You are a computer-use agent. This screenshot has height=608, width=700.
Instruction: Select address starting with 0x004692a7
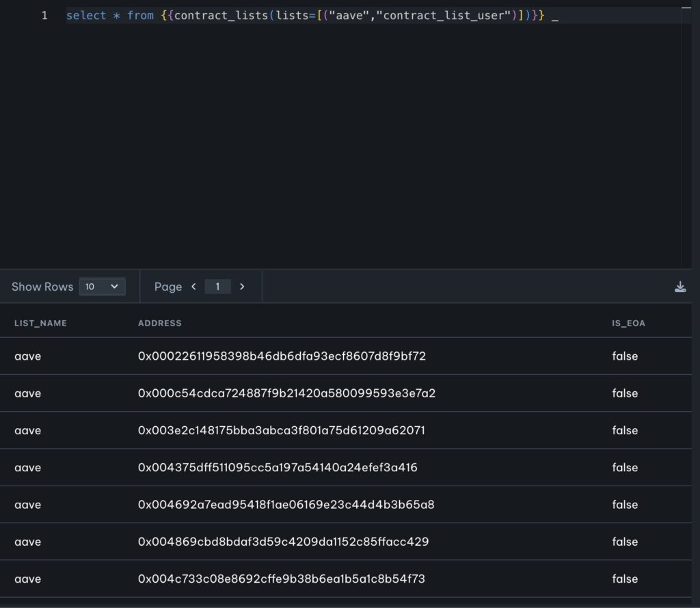286,505
